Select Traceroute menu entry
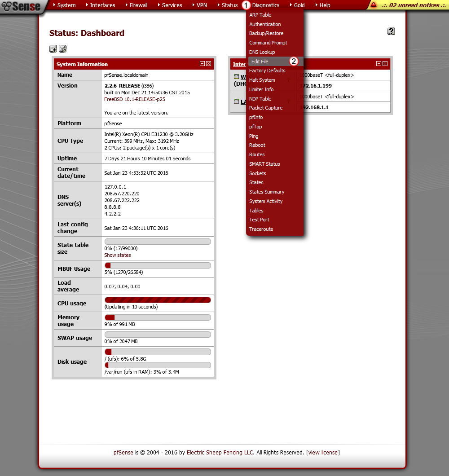Viewport: 449px width, 476px height. click(261, 229)
